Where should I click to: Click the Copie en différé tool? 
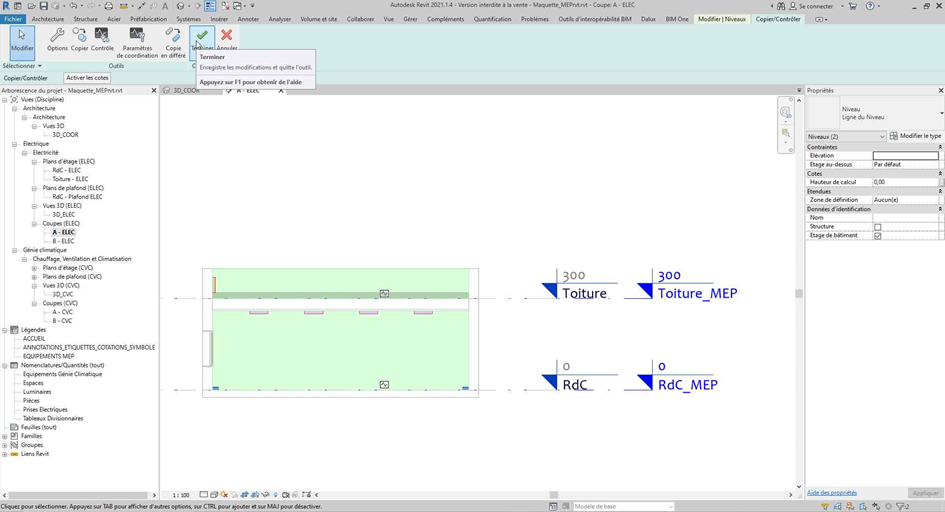click(173, 43)
